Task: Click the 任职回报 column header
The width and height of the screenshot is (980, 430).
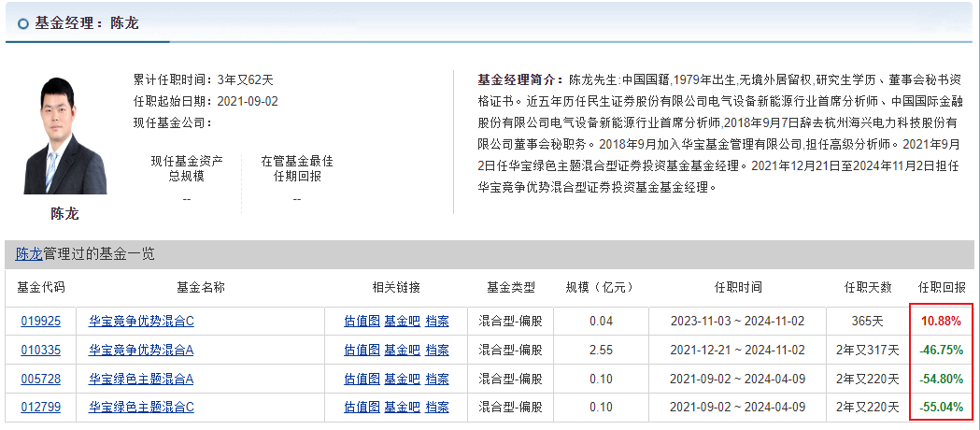Action: (x=941, y=287)
